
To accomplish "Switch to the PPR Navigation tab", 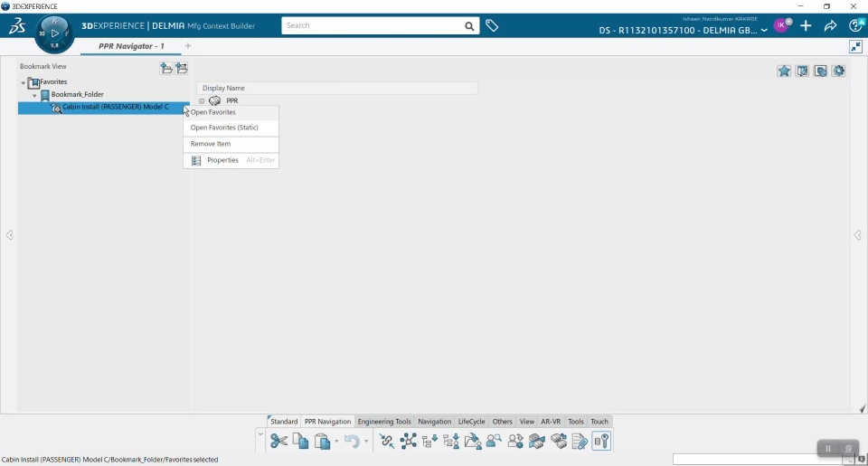I will point(327,421).
